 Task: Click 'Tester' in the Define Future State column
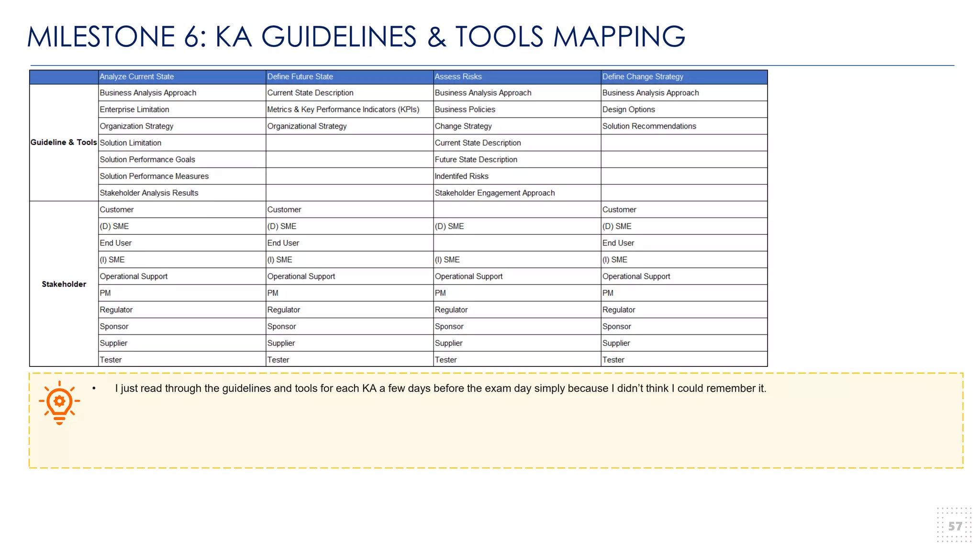coord(349,360)
